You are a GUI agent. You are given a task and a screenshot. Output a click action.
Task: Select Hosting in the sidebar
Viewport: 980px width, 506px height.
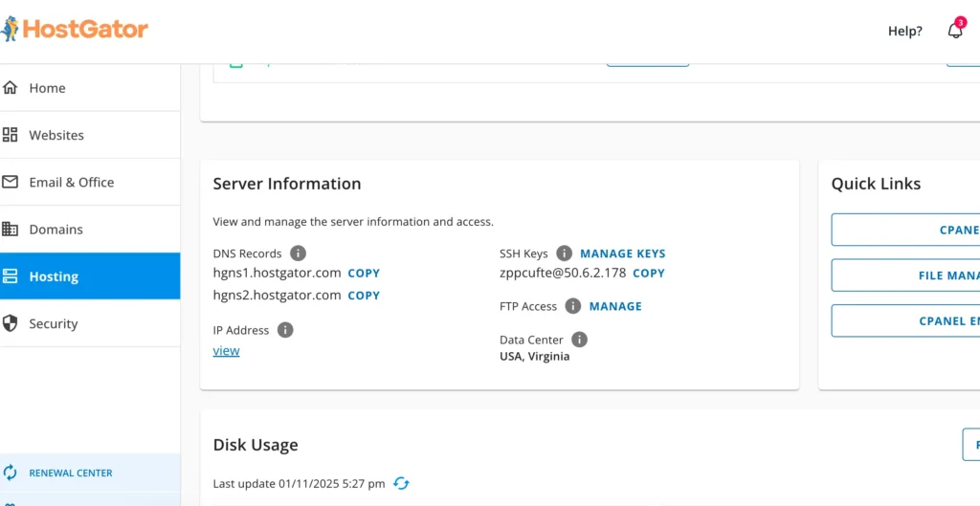click(x=54, y=276)
